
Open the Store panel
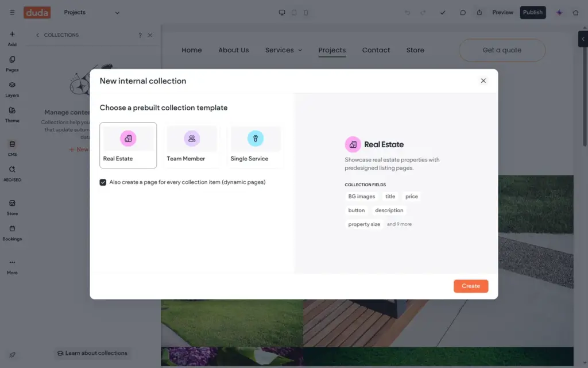tap(12, 208)
